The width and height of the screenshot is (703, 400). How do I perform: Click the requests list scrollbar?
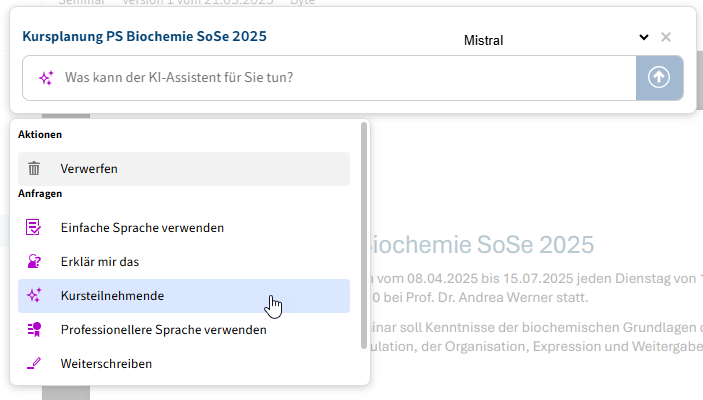click(364, 235)
